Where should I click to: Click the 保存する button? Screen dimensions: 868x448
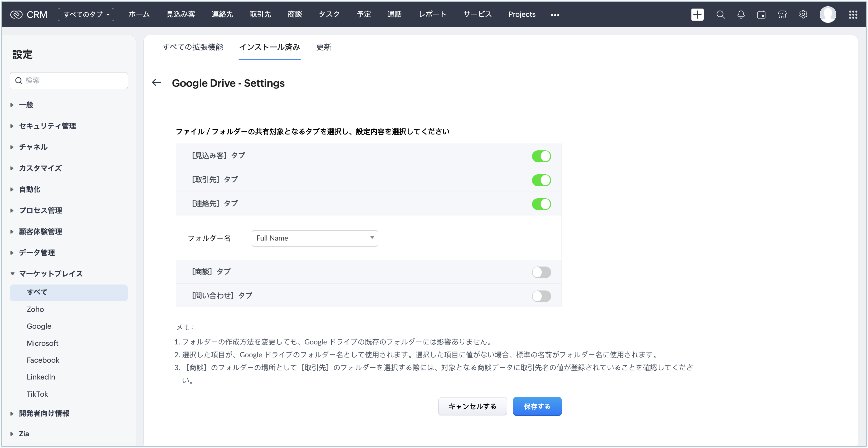pyautogui.click(x=537, y=406)
